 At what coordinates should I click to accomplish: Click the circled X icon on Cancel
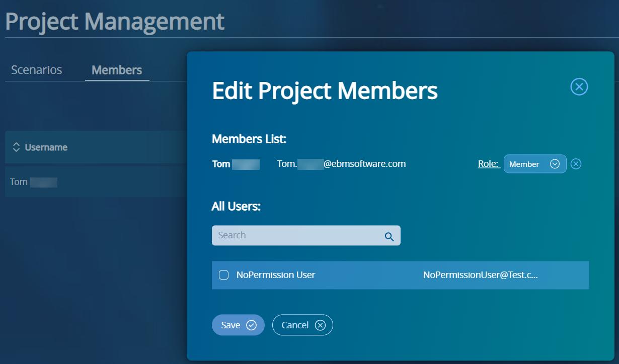pyautogui.click(x=320, y=325)
